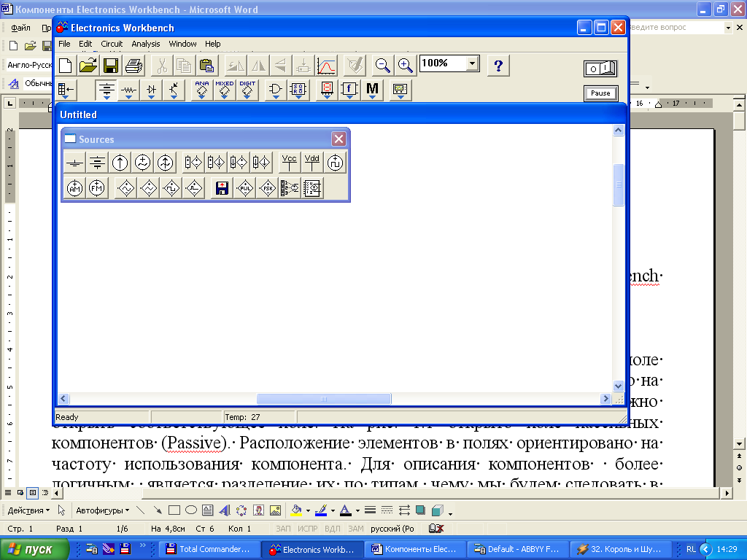Insert WordArt from the drawing toolbar
Screen dimensions: 747x560
tap(225, 510)
